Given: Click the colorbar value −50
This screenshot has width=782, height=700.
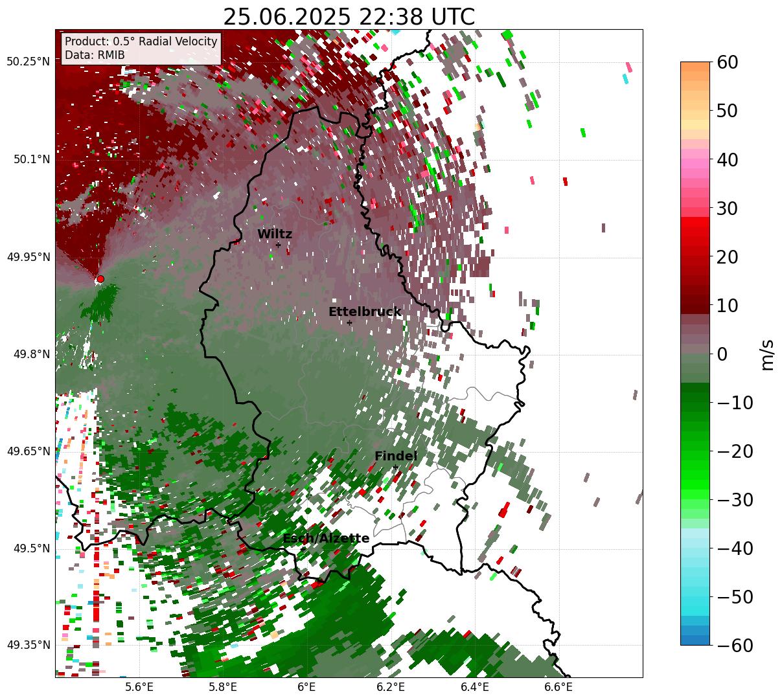Looking at the screenshot, I should click(x=735, y=596).
